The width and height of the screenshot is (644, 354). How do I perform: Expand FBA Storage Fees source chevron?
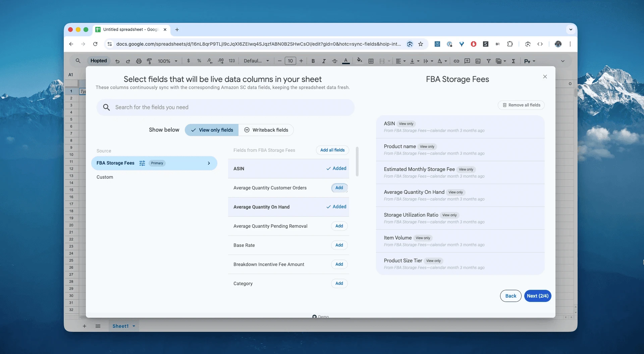[x=209, y=163]
